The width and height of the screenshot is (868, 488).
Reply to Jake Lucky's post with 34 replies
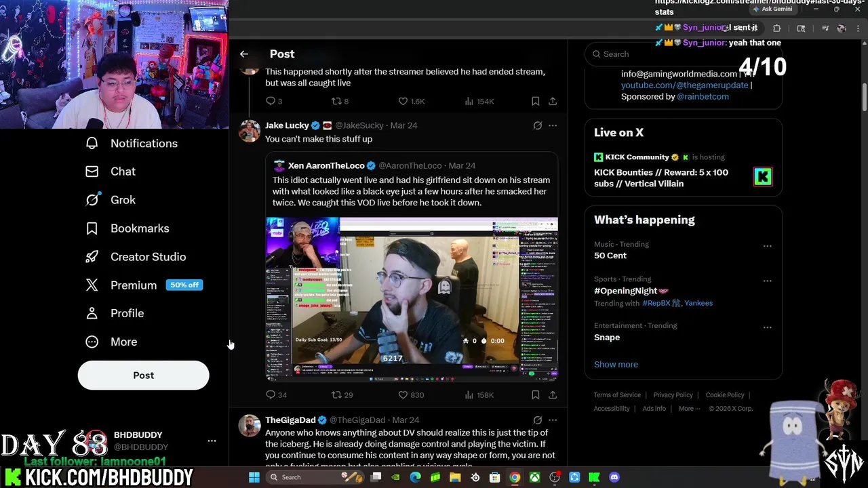[276, 394]
